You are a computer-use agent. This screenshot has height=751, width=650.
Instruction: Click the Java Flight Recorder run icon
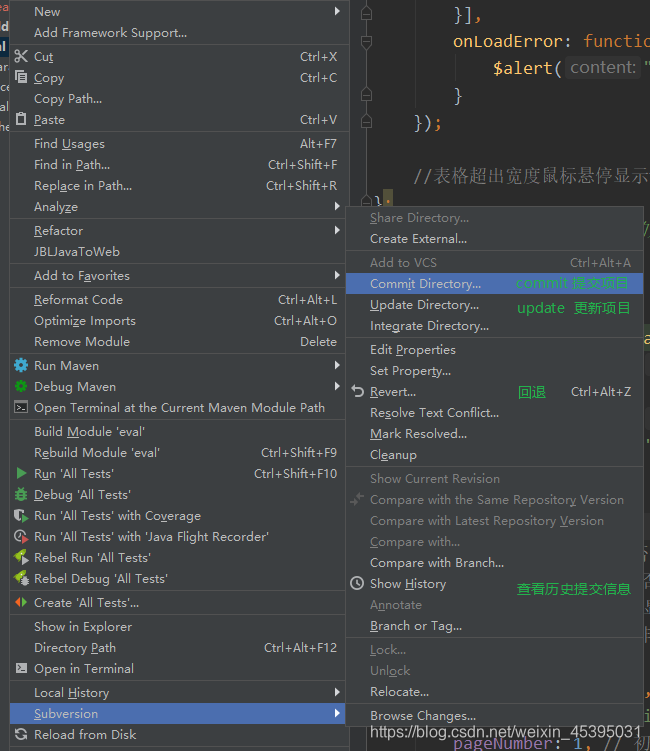coord(21,536)
